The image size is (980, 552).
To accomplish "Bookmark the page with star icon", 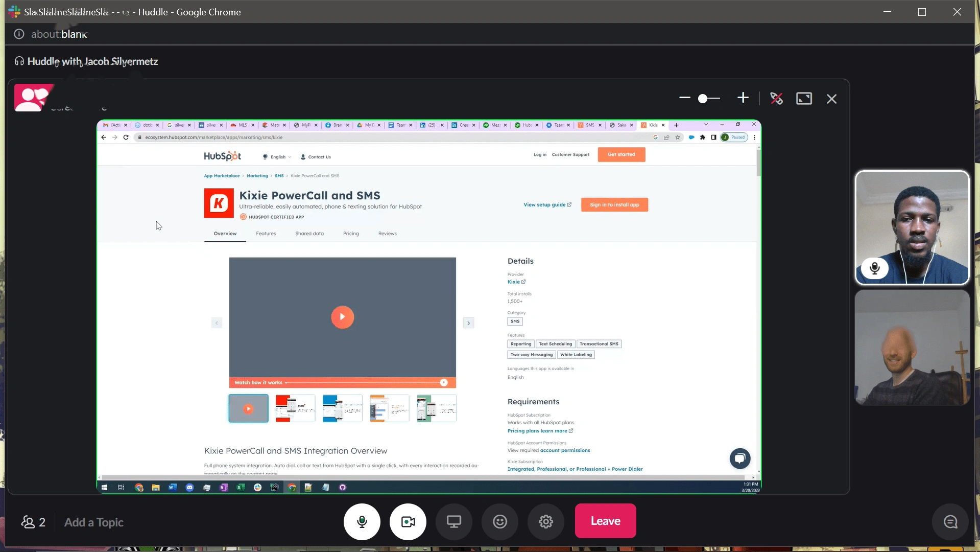I will point(678,137).
